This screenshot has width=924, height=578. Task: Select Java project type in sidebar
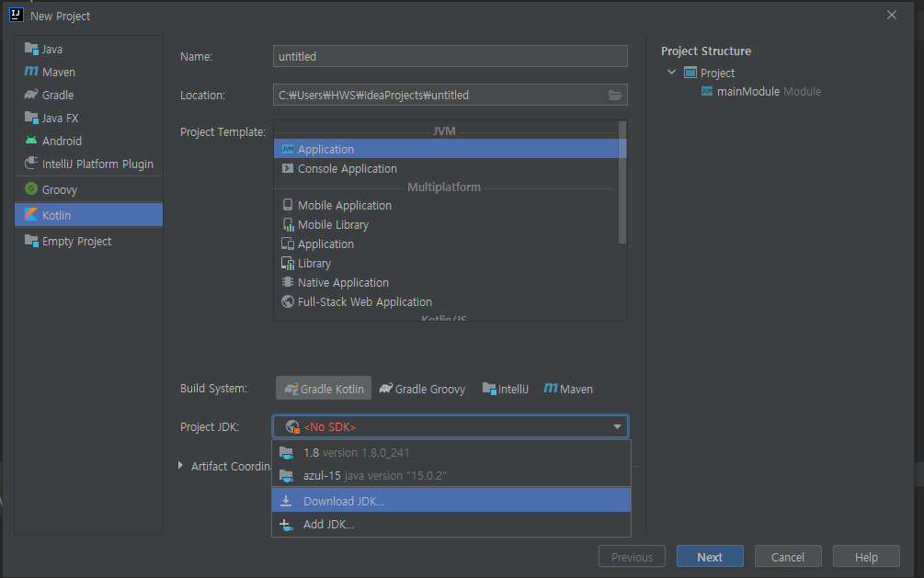point(88,49)
